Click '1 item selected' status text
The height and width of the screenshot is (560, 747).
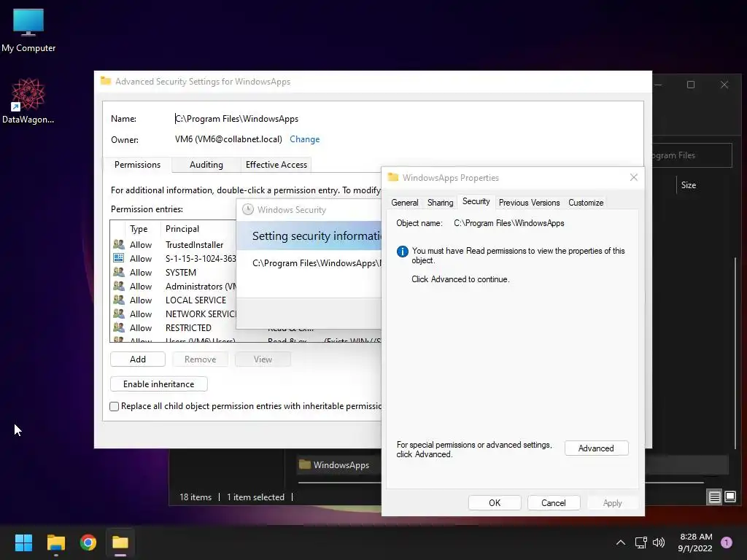255,497
